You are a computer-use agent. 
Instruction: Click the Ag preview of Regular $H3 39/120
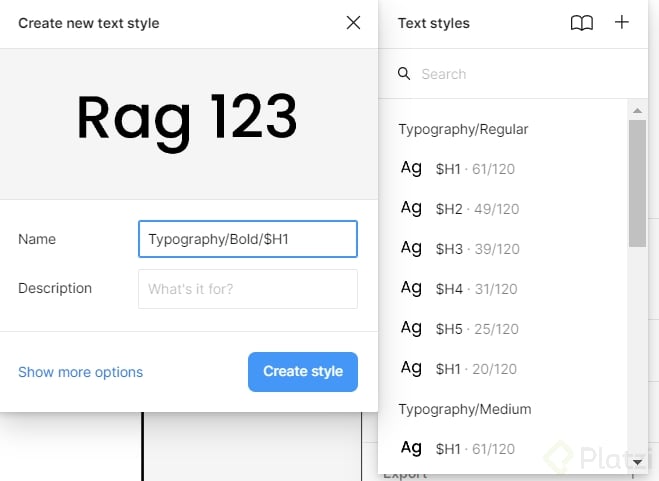pyautogui.click(x=411, y=248)
